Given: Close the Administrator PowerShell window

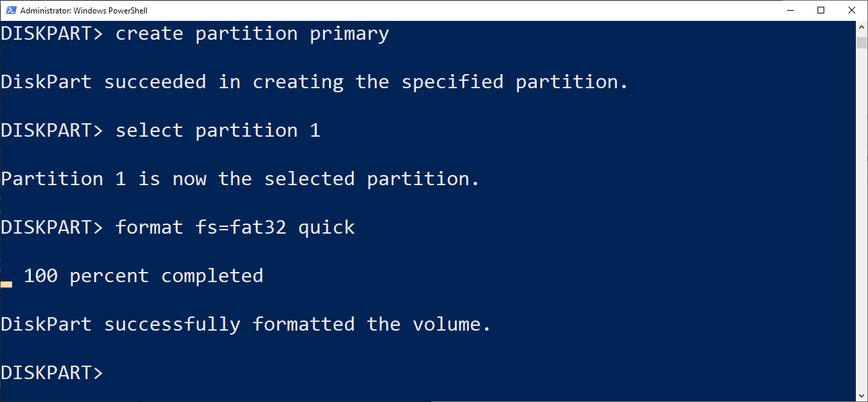Looking at the screenshot, I should (852, 10).
